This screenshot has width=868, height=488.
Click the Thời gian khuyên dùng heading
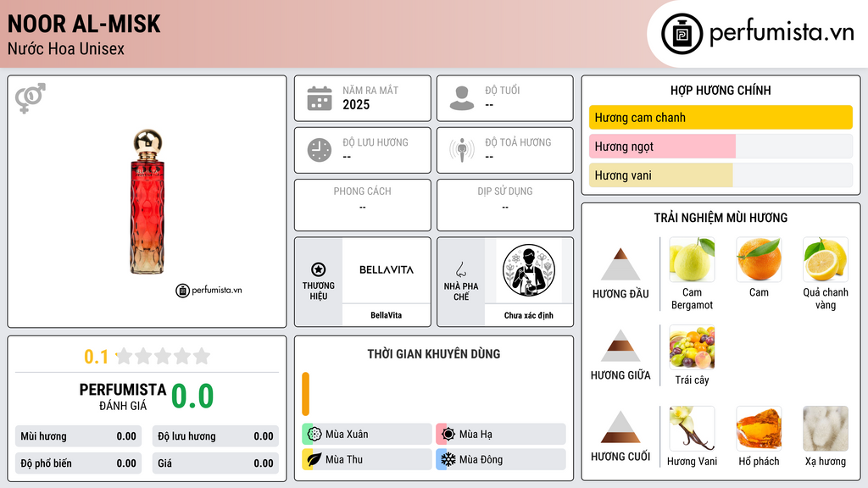434,353
